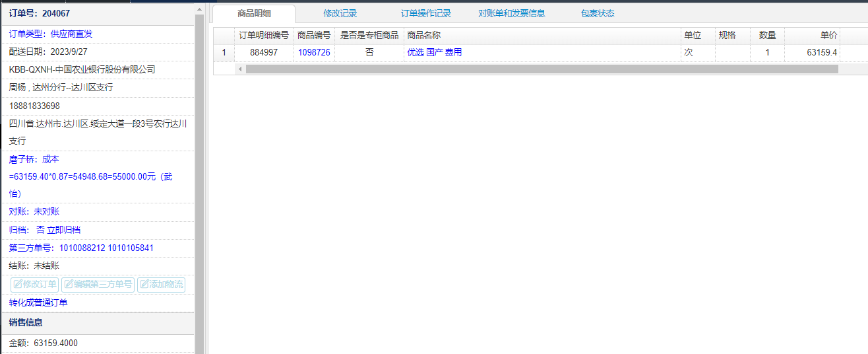Screen dimensions: 868x354
Task: Click the 规格 column header
Action: (733, 35)
